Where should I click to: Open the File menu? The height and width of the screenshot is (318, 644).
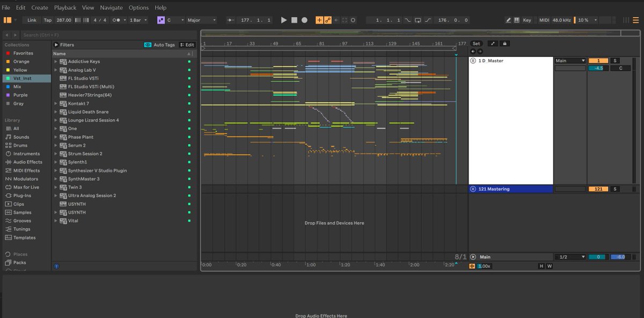coord(6,8)
